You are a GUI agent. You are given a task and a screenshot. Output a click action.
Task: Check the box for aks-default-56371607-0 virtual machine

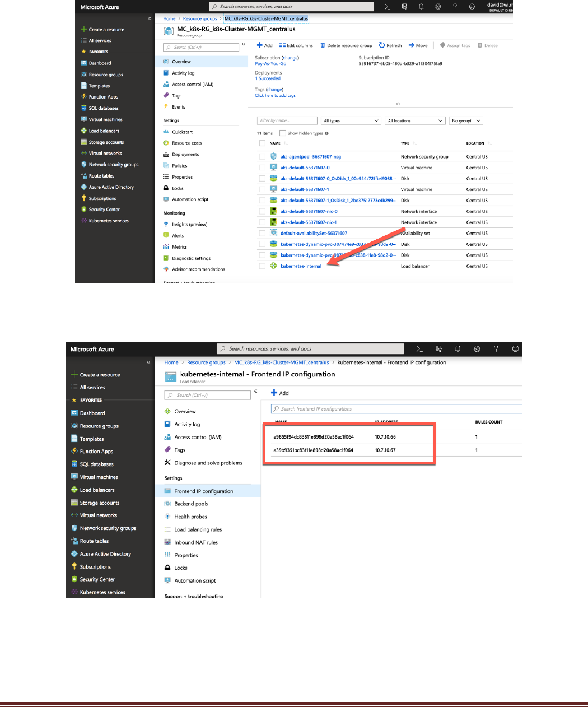(x=262, y=168)
